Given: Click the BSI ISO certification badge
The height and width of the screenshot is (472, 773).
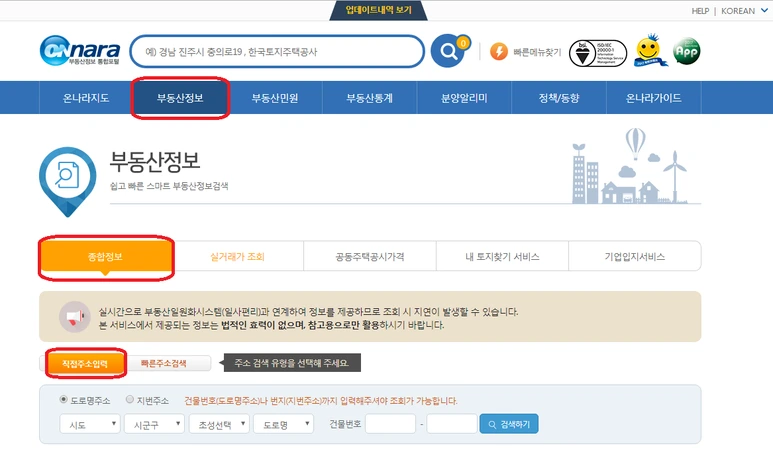Looking at the screenshot, I should coord(598,53).
